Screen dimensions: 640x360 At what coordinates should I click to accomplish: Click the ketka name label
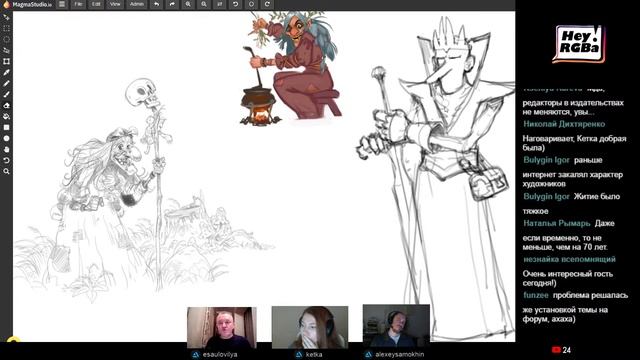point(314,355)
